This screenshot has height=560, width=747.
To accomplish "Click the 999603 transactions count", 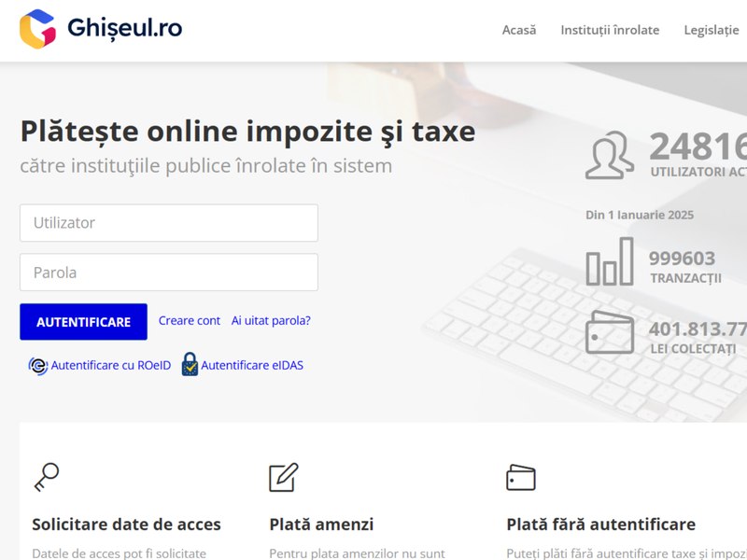I will pos(682,259).
